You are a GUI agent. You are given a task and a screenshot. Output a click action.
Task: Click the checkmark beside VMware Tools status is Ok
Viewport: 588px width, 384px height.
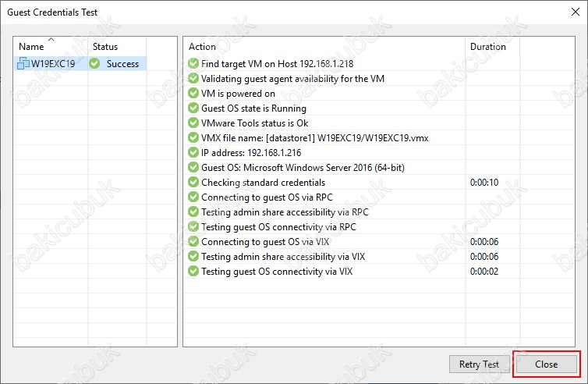[193, 123]
